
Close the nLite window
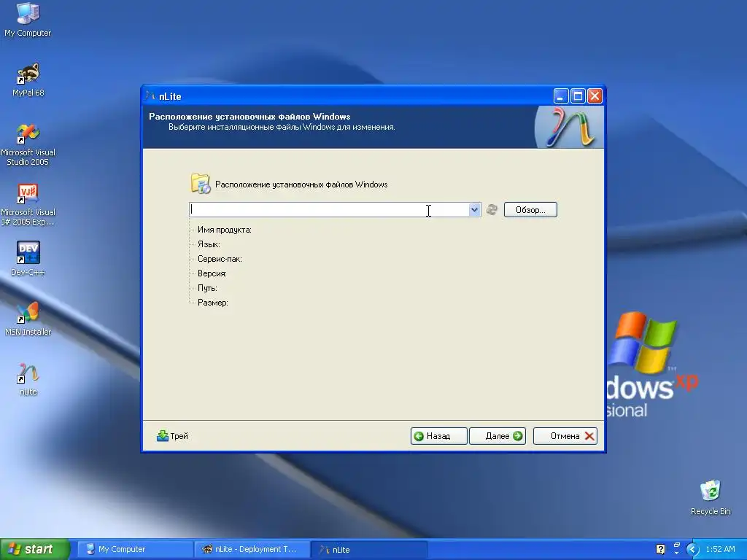coord(595,96)
